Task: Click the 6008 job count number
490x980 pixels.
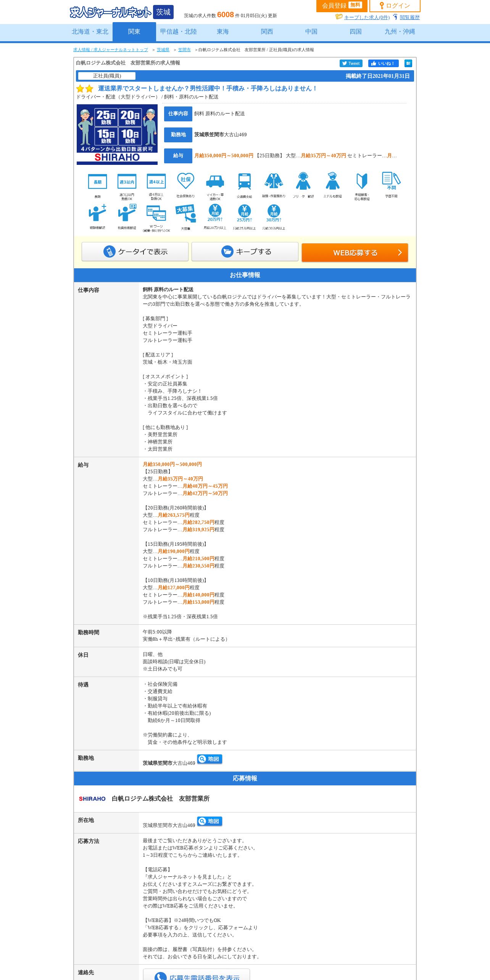Action: tap(225, 15)
